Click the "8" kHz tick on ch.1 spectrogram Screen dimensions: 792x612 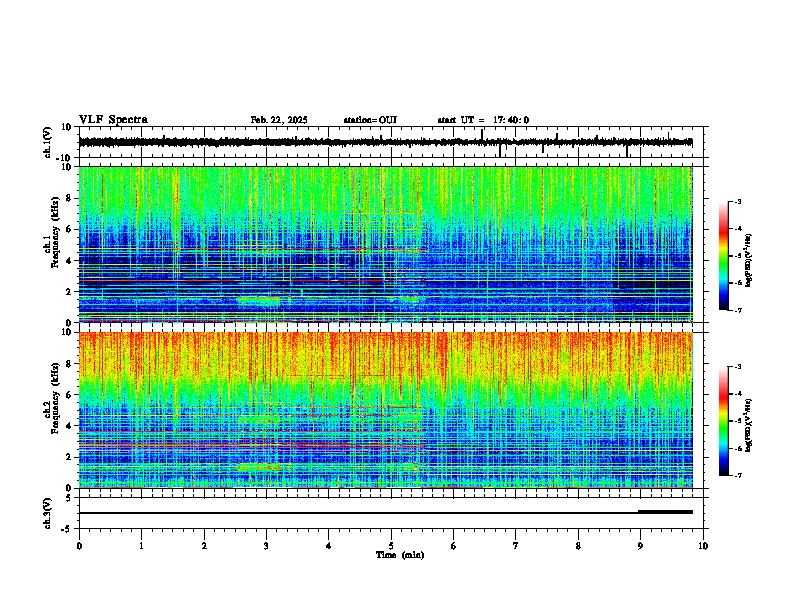coord(69,198)
